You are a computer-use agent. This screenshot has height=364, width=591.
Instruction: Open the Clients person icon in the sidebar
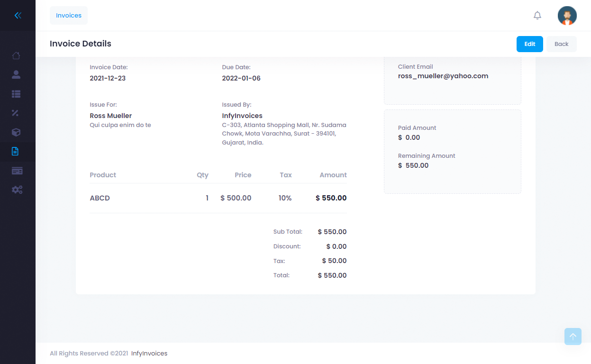pyautogui.click(x=16, y=74)
